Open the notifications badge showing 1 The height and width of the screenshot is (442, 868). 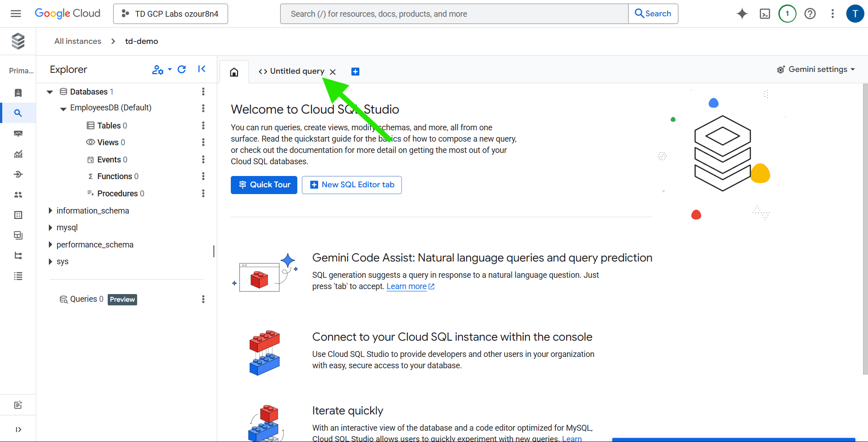(x=787, y=14)
